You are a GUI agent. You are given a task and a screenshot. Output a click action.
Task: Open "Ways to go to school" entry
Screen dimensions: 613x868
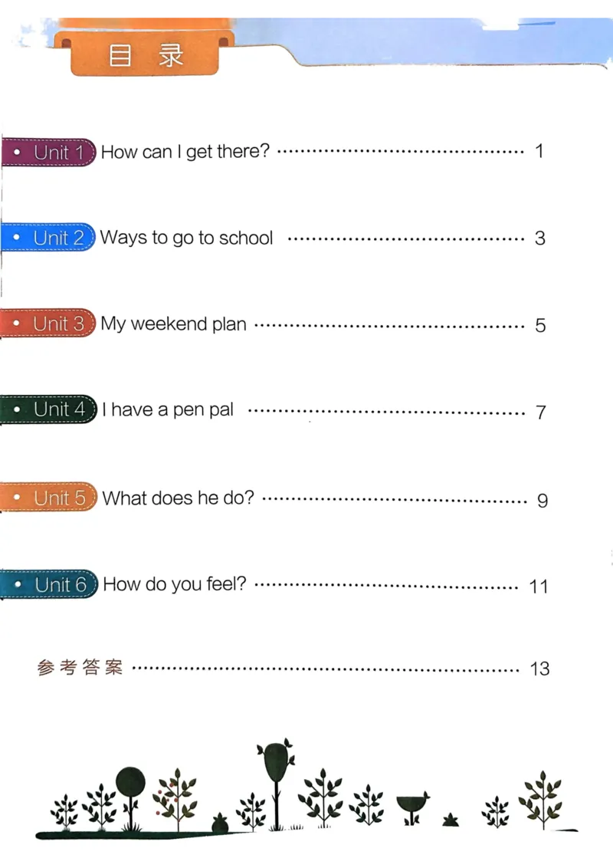[186, 238]
